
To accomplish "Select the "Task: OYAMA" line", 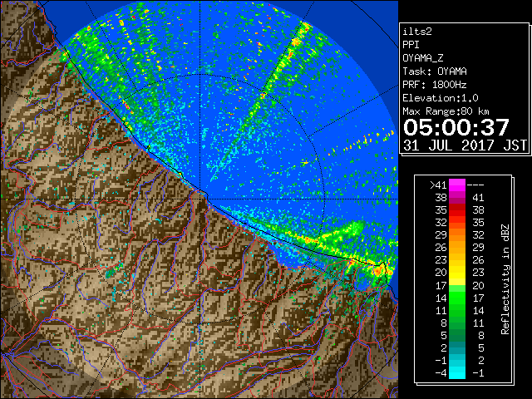I will (x=435, y=71).
